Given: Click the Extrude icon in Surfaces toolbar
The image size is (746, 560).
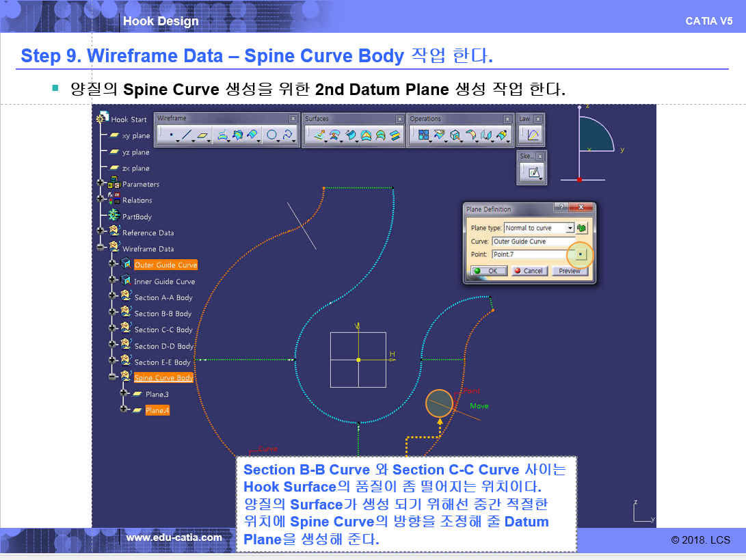Looking at the screenshot, I should click(x=319, y=135).
